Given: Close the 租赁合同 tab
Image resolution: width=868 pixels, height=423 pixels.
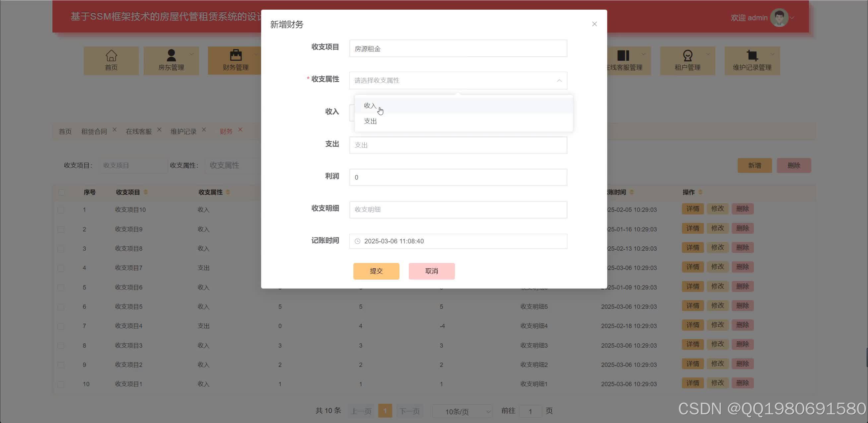Looking at the screenshot, I should [x=114, y=129].
